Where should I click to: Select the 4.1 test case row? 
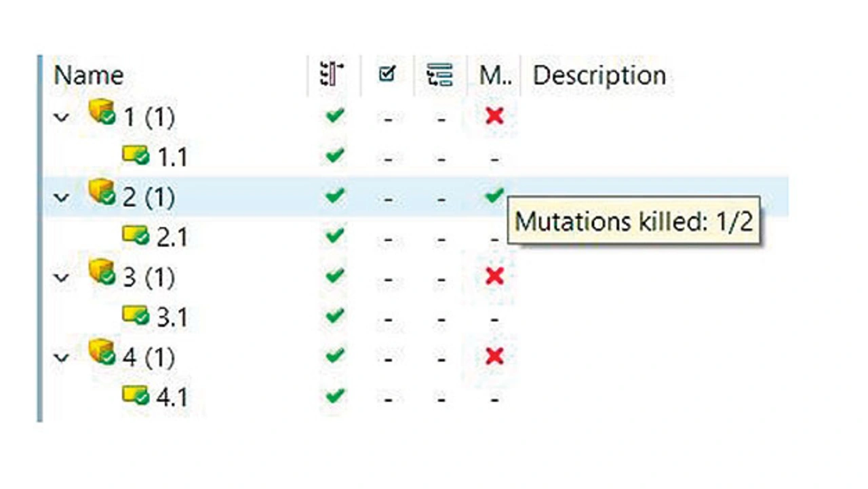coord(172,397)
